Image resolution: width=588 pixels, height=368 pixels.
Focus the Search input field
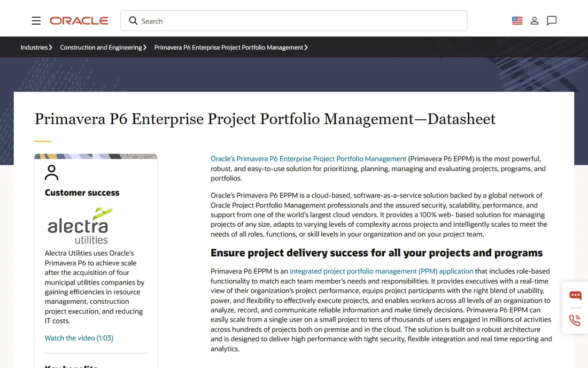(293, 21)
